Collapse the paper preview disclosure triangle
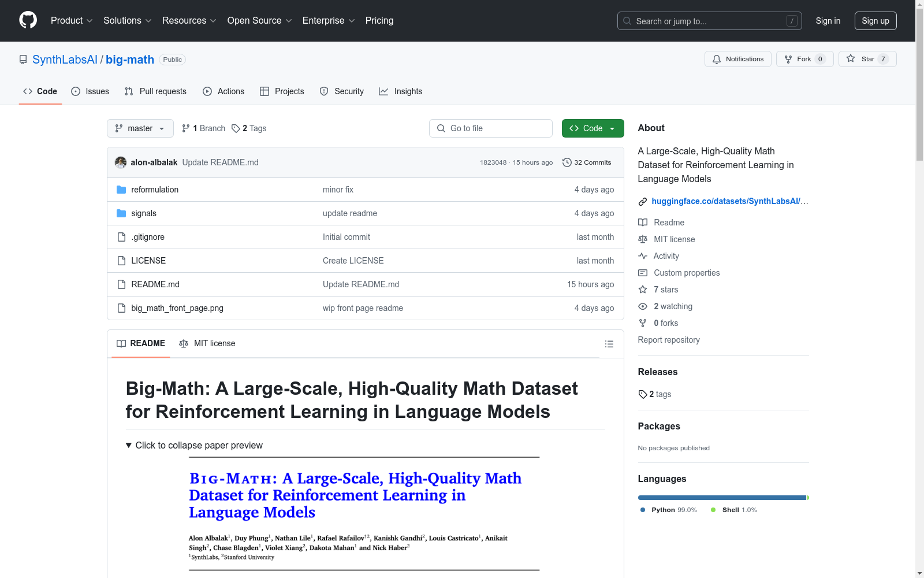This screenshot has height=578, width=924. point(129,445)
